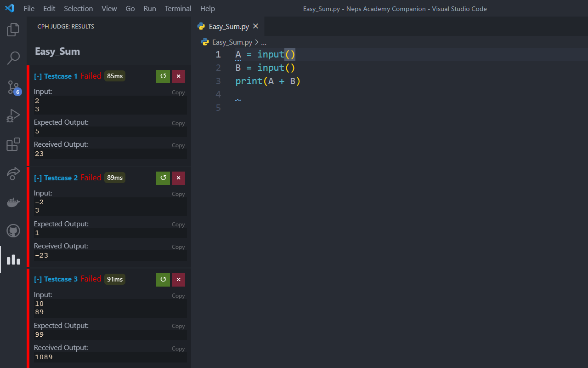The width and height of the screenshot is (588, 368).
Task: Open the Docker view icon
Action: tap(13, 202)
